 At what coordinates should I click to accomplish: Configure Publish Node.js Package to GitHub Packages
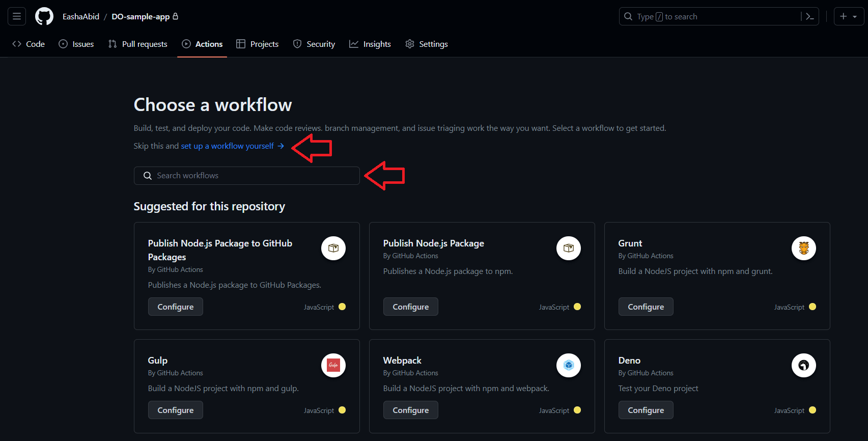[176, 307]
